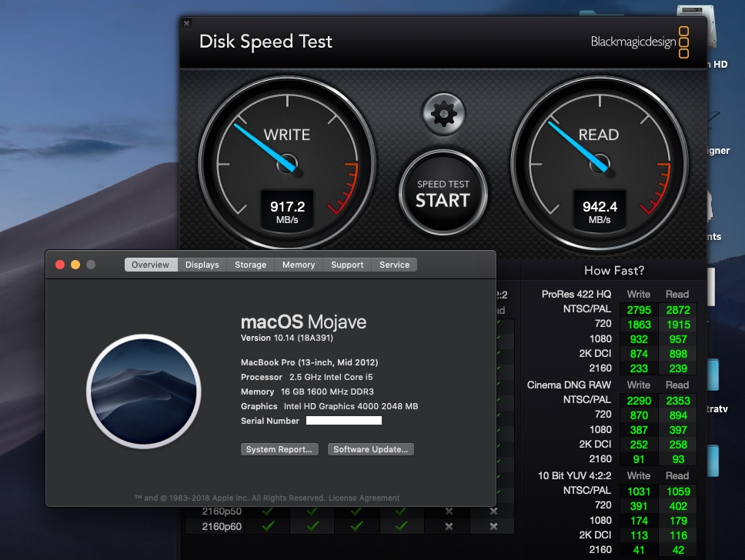
Task: Select the MacBook Pro (13-inch, Mid 2012) text
Action: click(x=309, y=362)
